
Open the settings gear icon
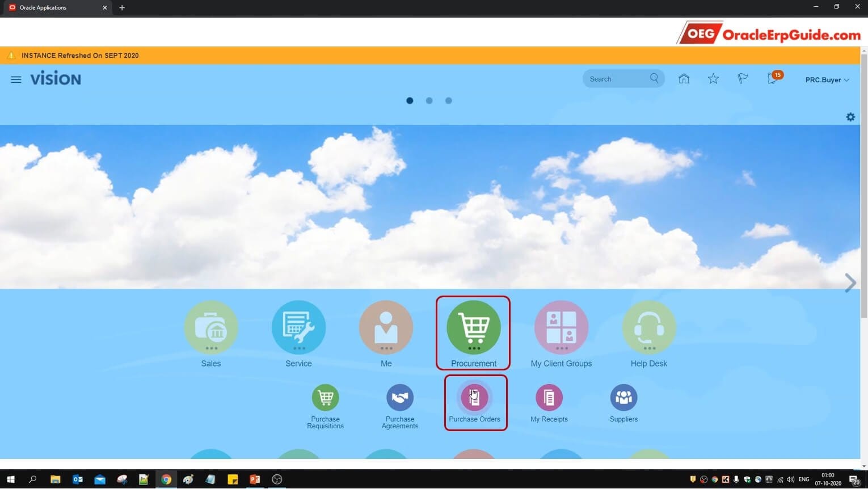tap(850, 117)
